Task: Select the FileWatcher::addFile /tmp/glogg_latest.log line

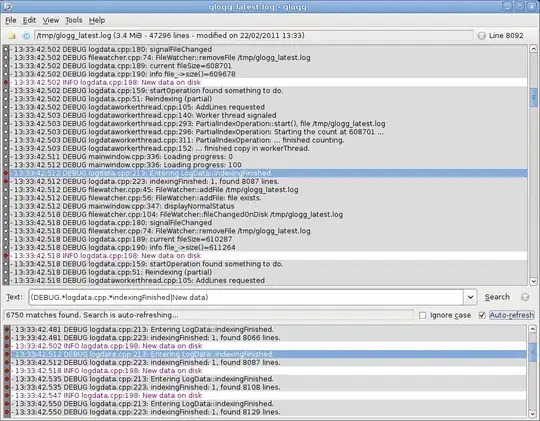Action: (268, 190)
